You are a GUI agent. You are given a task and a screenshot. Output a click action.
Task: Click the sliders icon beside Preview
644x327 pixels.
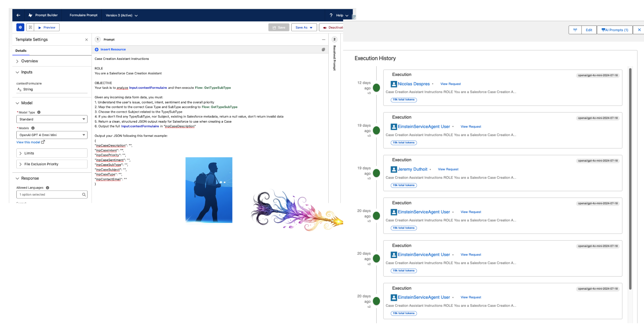point(31,27)
